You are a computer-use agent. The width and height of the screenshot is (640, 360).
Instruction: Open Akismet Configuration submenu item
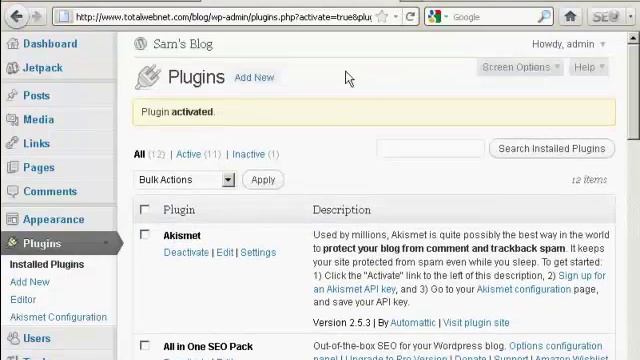pyautogui.click(x=58, y=317)
